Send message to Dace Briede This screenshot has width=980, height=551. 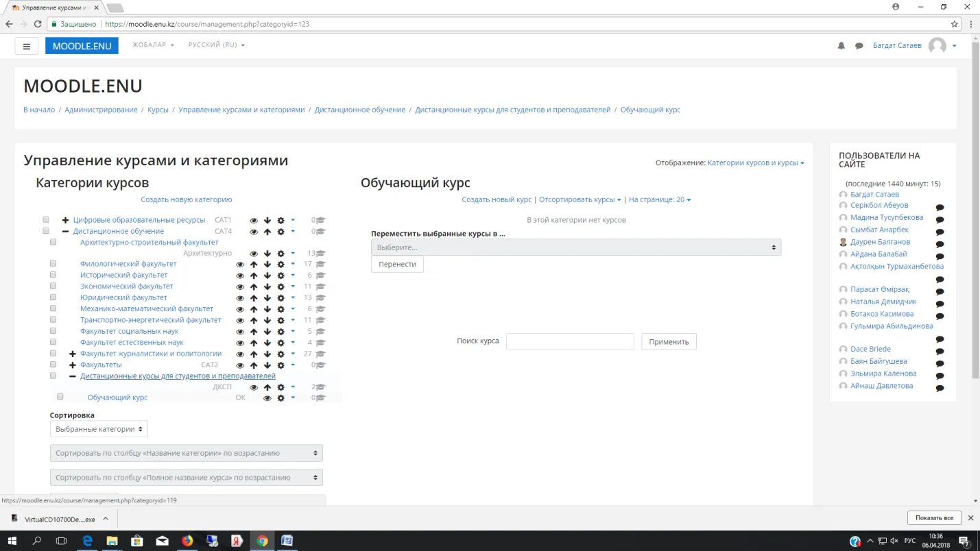pos(940,352)
